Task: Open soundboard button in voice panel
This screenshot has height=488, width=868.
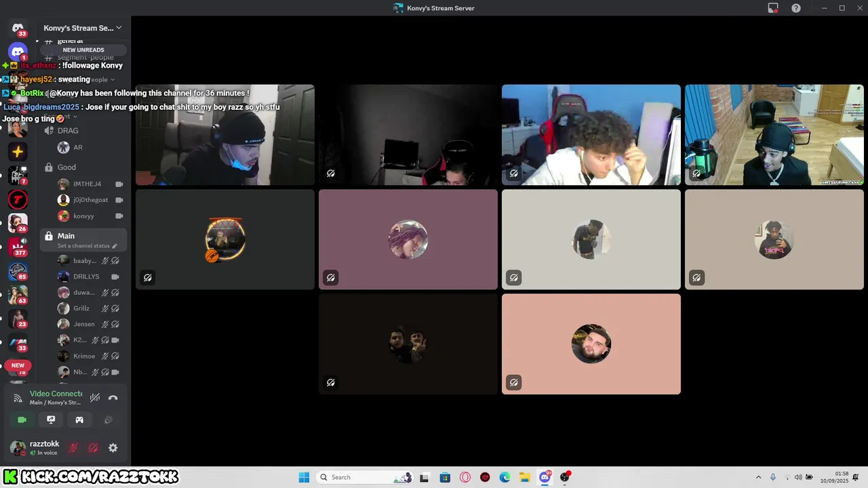Action: (108, 420)
